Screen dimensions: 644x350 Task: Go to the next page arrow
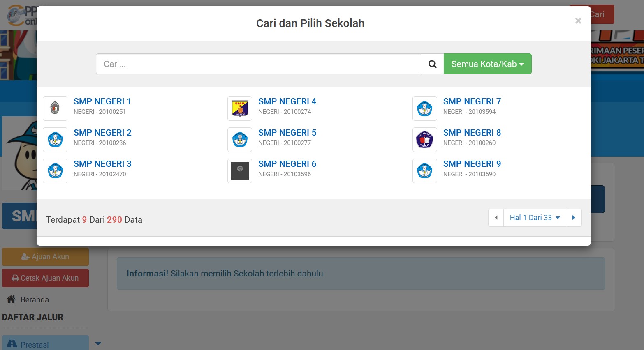pyautogui.click(x=574, y=218)
